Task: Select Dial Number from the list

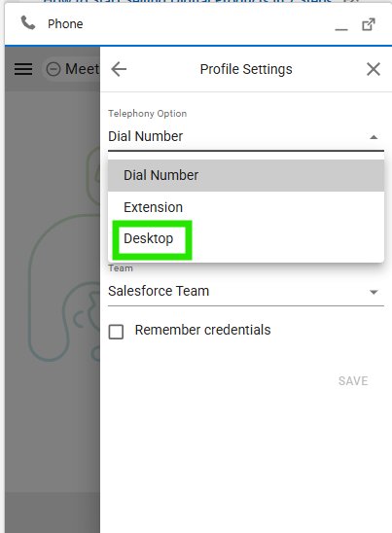Action: click(246, 175)
